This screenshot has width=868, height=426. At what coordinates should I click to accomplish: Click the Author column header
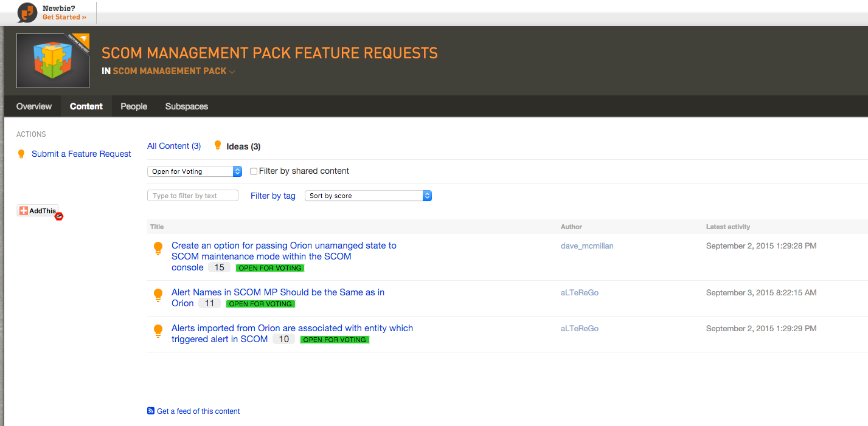[571, 227]
